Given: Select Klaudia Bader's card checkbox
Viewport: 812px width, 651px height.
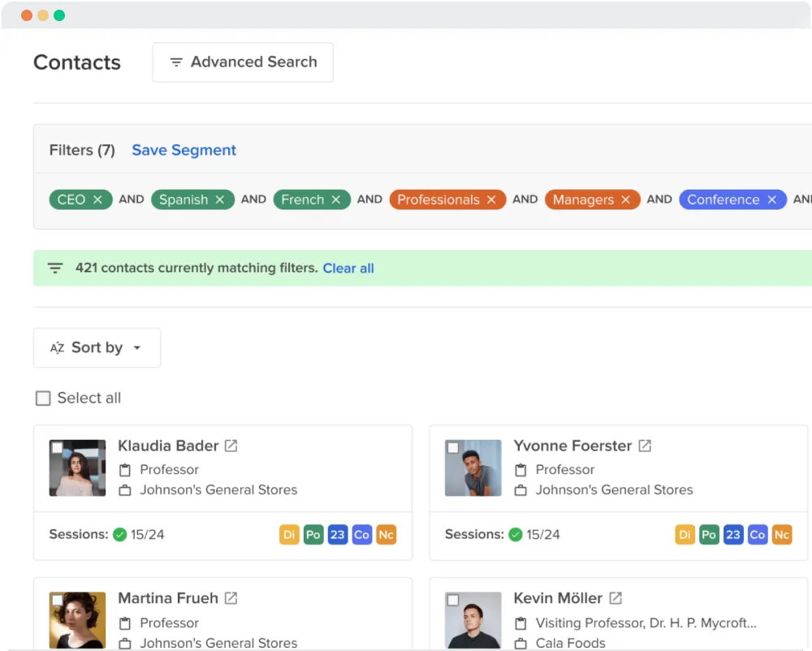Looking at the screenshot, I should click(x=58, y=447).
